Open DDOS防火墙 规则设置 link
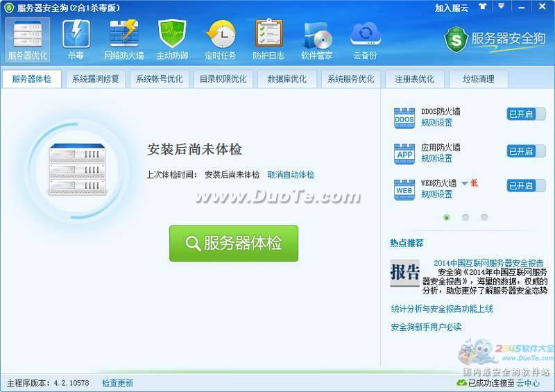The image size is (555, 392). coord(437,123)
